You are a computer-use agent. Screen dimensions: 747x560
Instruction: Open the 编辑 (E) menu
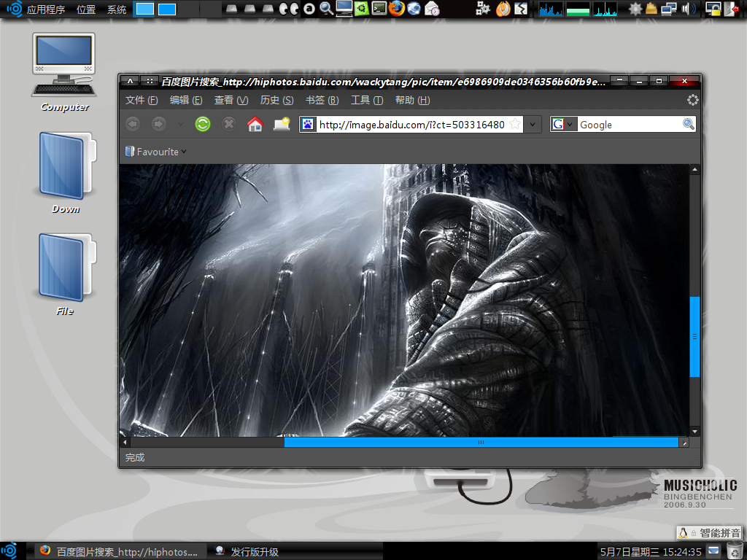click(x=186, y=100)
